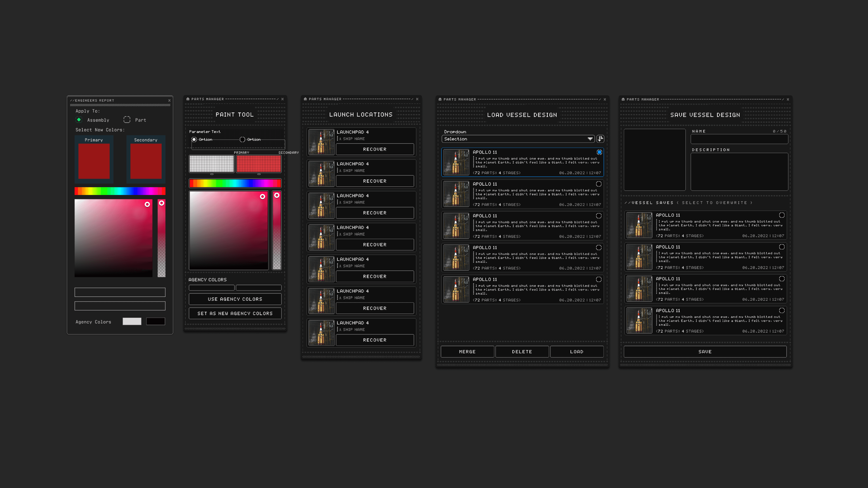Click Use Agency Colors button
Screen dimensions: 868x488
pos(235,299)
